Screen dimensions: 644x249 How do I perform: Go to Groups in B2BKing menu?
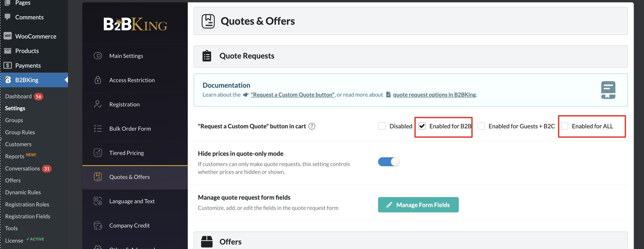[x=14, y=120]
